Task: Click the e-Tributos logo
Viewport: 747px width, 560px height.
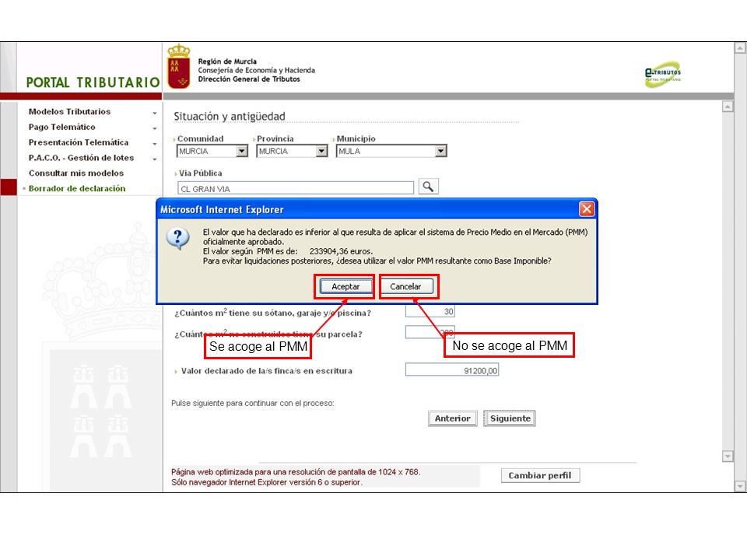Action: (663, 75)
